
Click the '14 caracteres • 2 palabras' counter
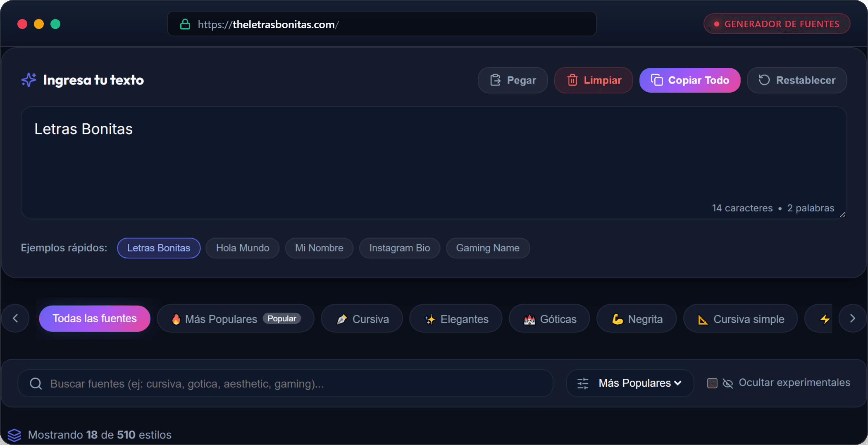point(773,208)
